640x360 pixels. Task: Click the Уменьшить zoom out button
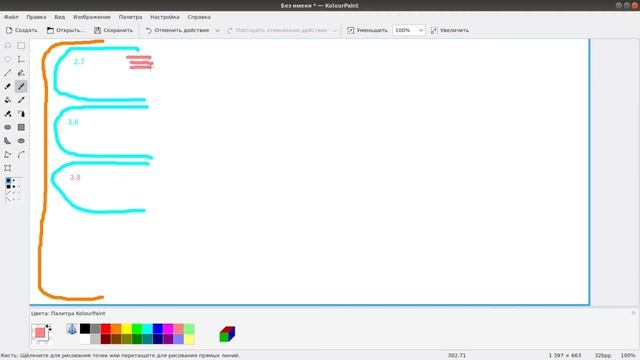point(367,30)
